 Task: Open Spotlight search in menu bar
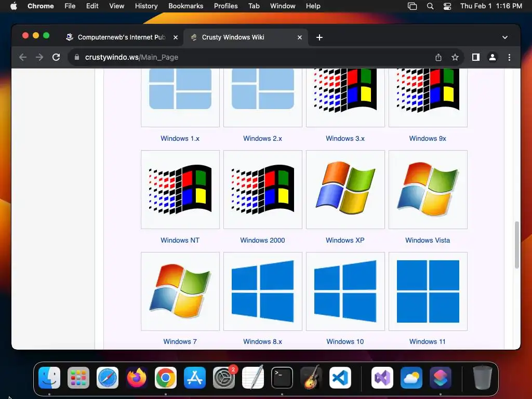tap(430, 6)
